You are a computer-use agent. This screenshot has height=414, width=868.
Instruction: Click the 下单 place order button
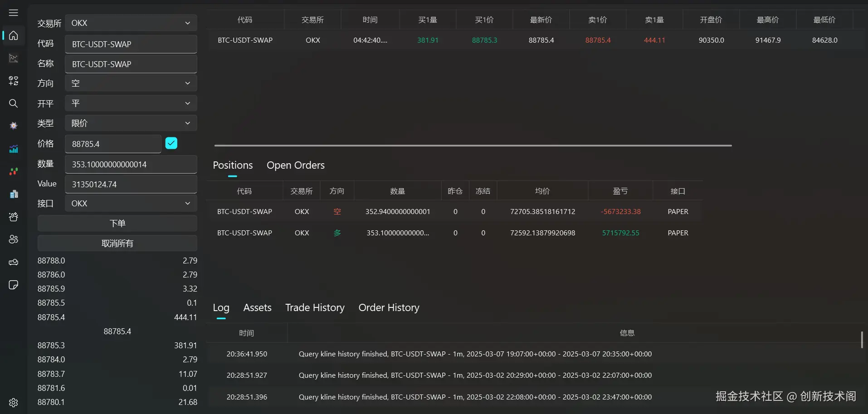(x=117, y=223)
